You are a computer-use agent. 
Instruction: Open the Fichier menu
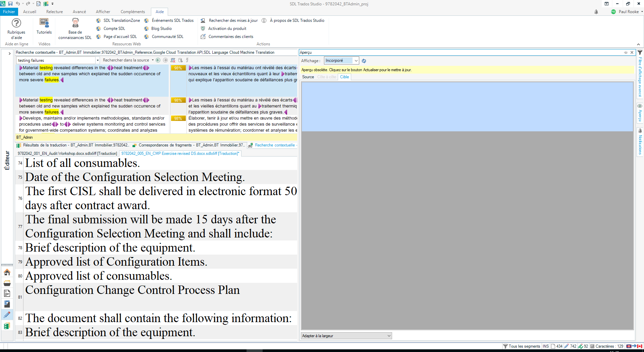(9, 12)
